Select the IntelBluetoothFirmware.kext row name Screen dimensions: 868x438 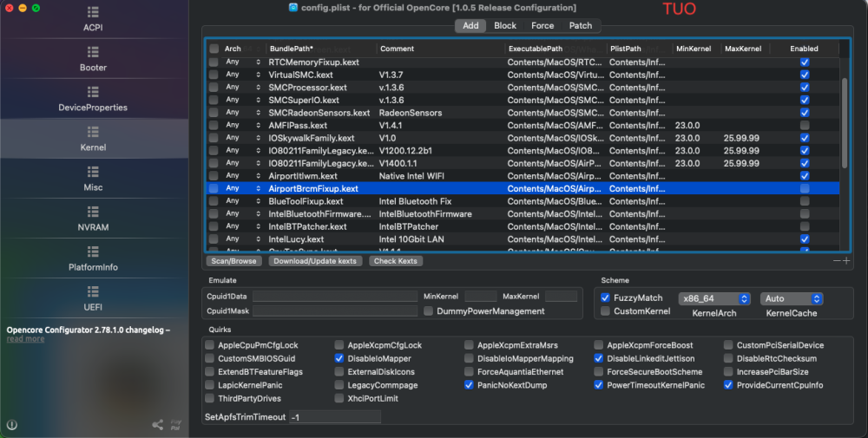click(x=319, y=214)
